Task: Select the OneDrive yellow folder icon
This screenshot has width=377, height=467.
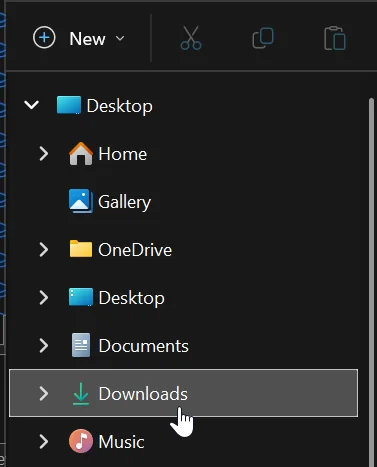Action: coord(81,249)
